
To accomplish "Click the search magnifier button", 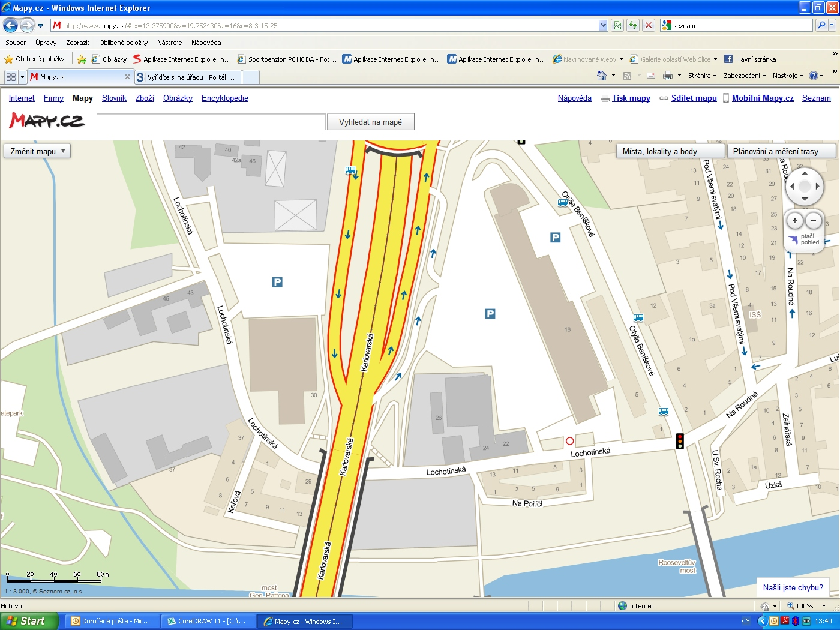I will [821, 25].
